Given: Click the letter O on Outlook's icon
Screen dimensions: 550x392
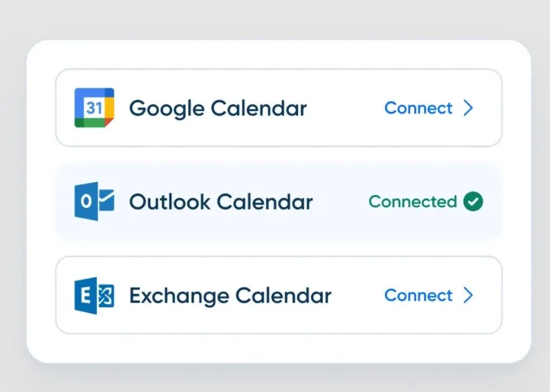Looking at the screenshot, I should point(85,202).
